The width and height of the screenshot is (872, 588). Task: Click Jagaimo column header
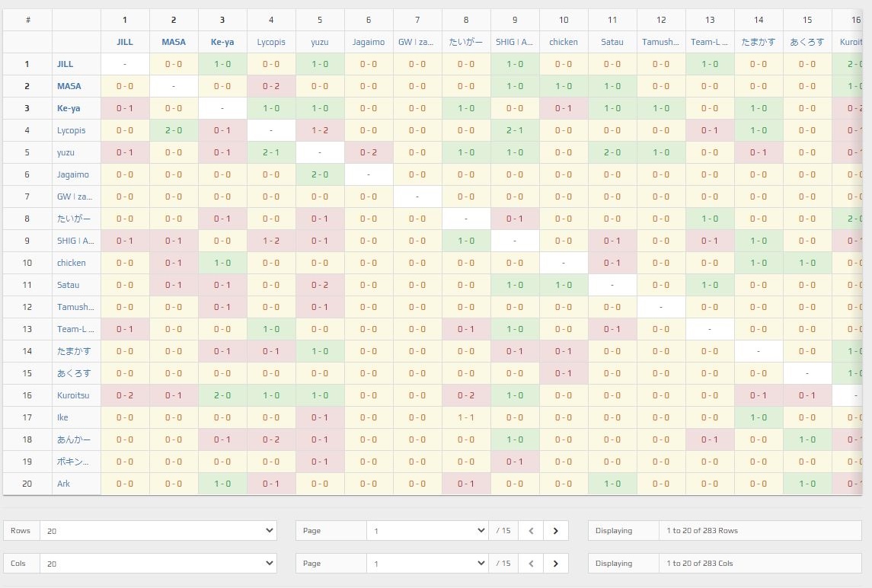369,42
